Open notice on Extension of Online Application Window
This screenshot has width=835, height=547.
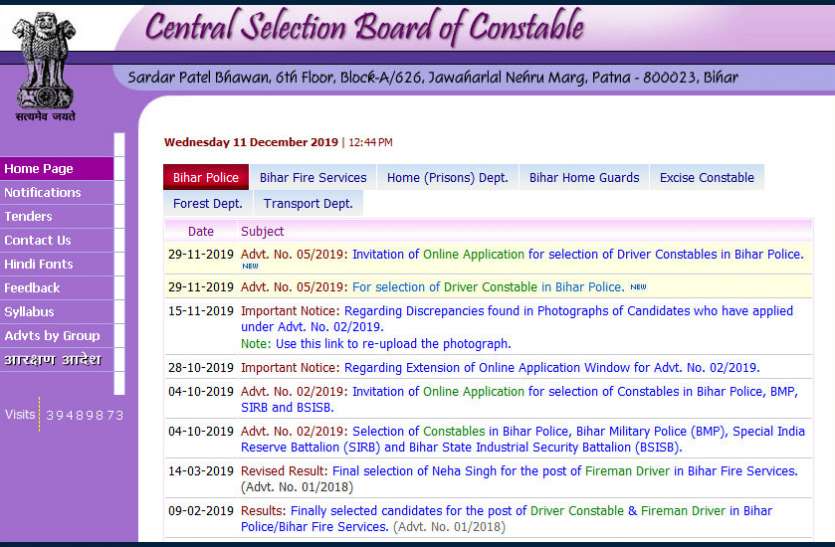click(x=552, y=368)
